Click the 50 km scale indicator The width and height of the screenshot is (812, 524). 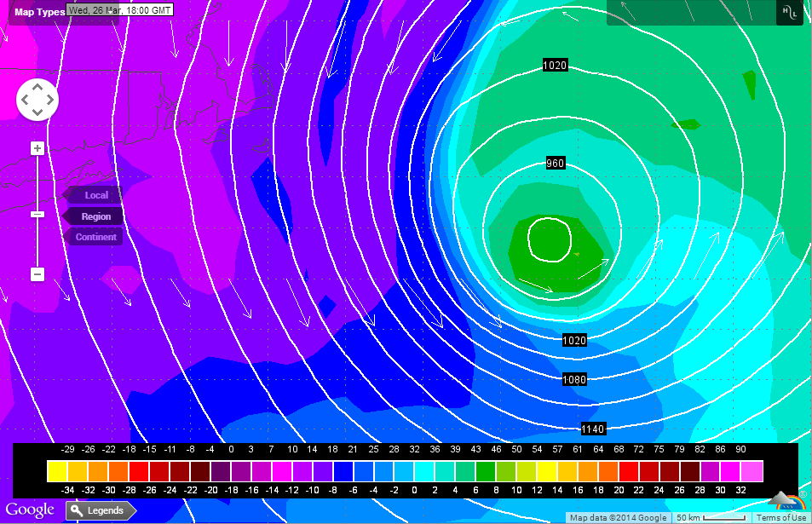711,517
